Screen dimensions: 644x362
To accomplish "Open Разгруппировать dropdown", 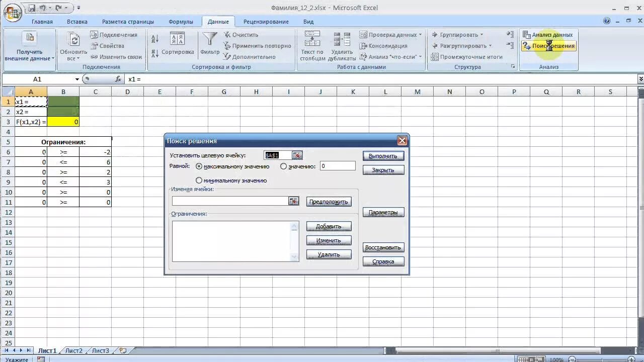I will (x=461, y=46).
